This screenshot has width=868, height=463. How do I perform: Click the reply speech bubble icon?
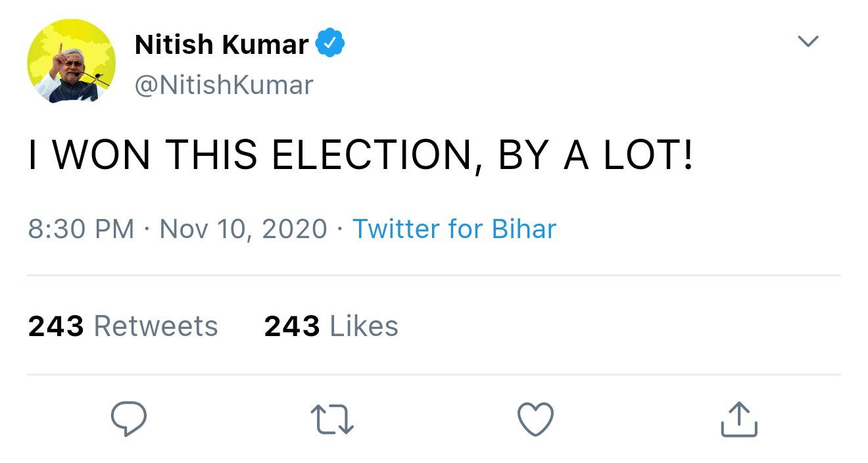click(128, 419)
